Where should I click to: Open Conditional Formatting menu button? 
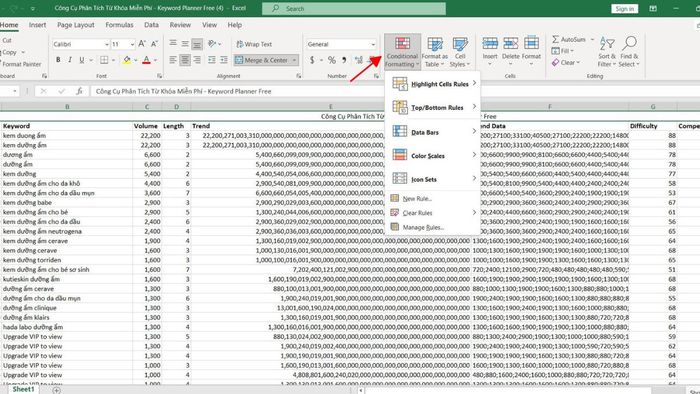click(402, 52)
